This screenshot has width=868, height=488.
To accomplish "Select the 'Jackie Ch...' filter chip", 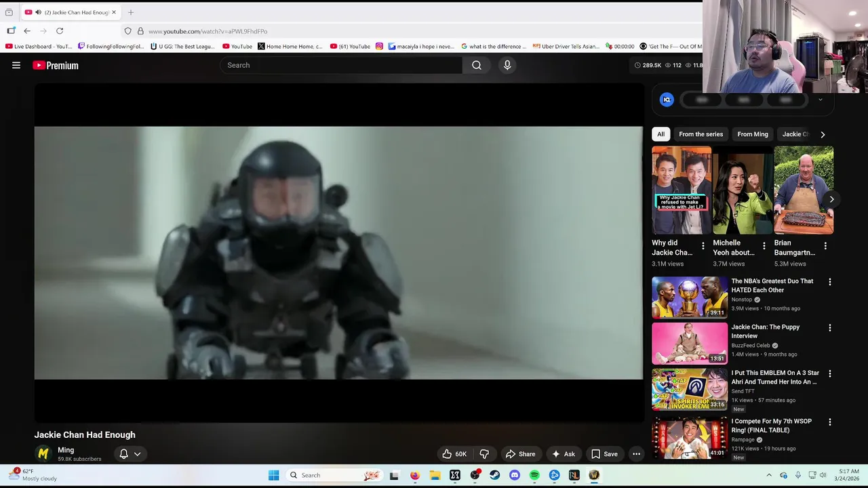I will [x=795, y=134].
